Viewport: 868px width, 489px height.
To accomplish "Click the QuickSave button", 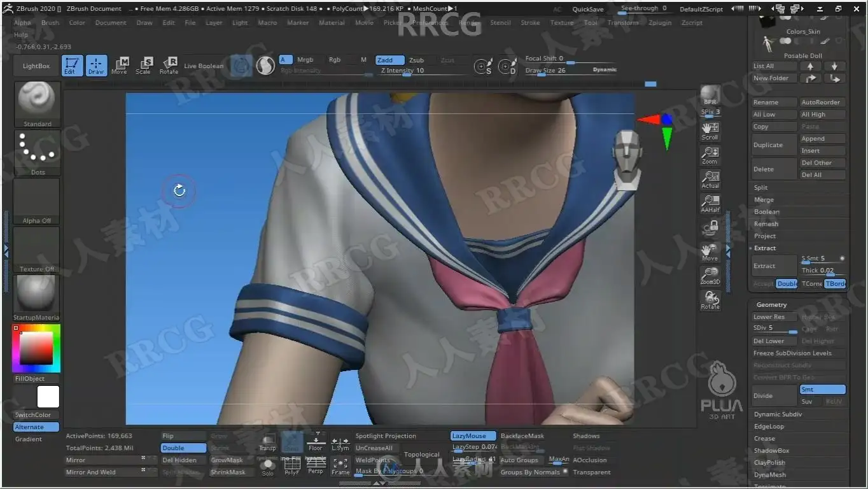I will [588, 10].
